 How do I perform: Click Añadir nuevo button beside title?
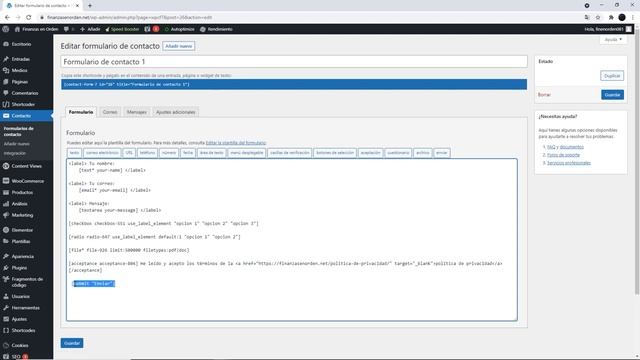point(179,46)
